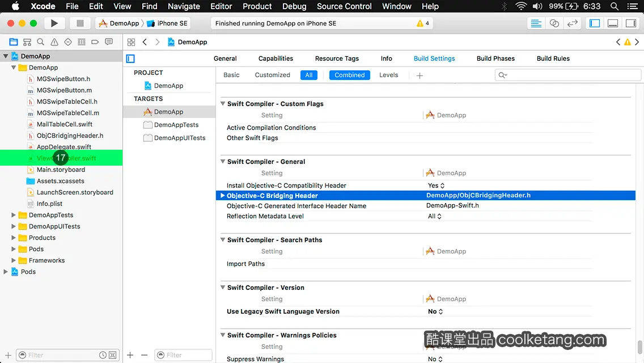The image size is (644, 363).
Task: Filter by recently modified files clock icon
Action: tap(103, 355)
